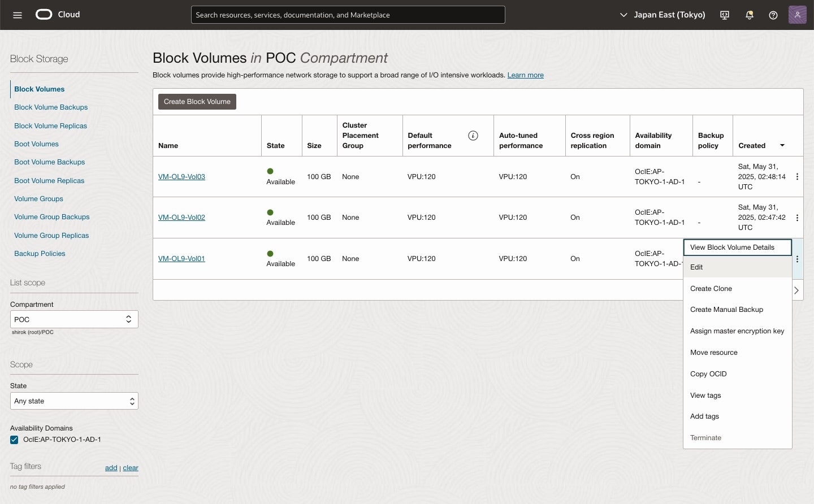Viewport: 814px width, 504px height.
Task: Click the Oracle Cloud logo
Action: pos(58,15)
